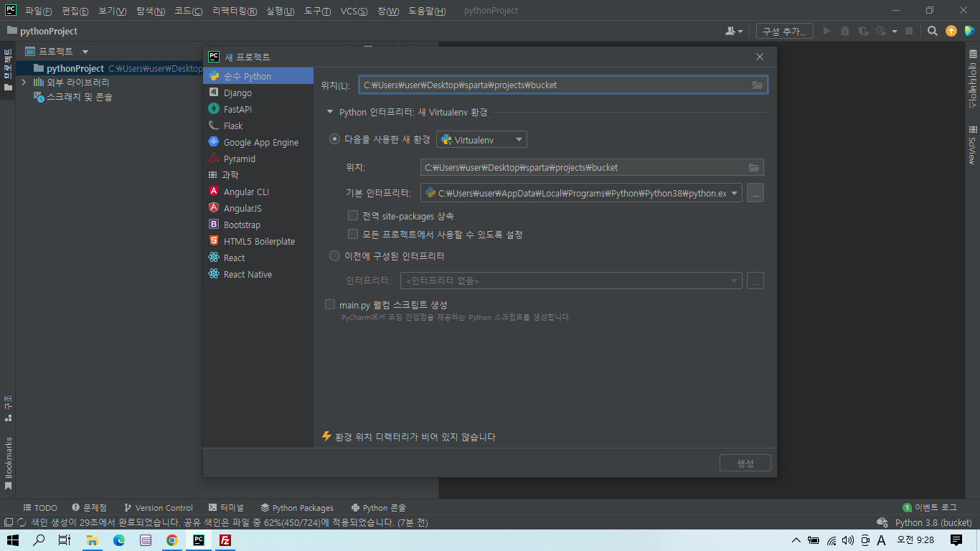Click the orange IDE update arrow icon

[x=951, y=31]
